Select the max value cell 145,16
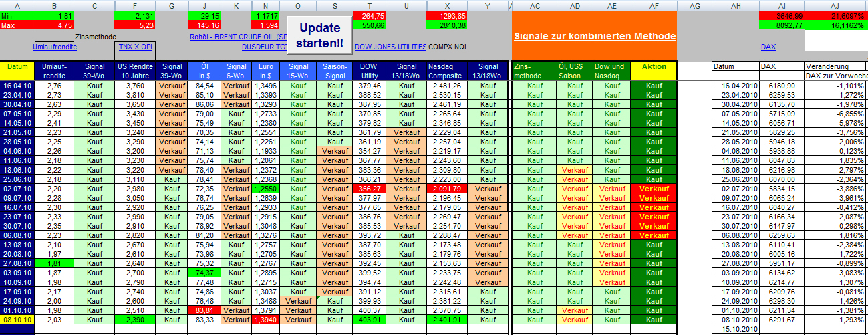Viewport: 868px width, 335px height. [205, 25]
